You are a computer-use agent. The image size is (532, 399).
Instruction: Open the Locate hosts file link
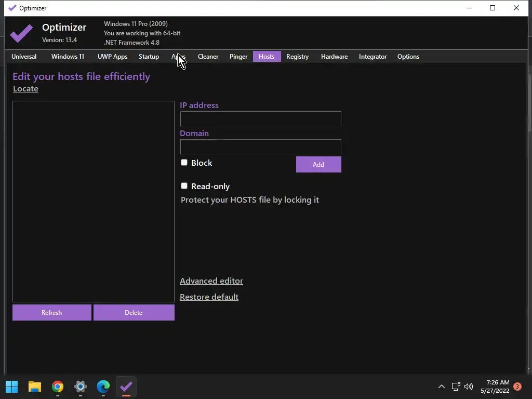26,89
